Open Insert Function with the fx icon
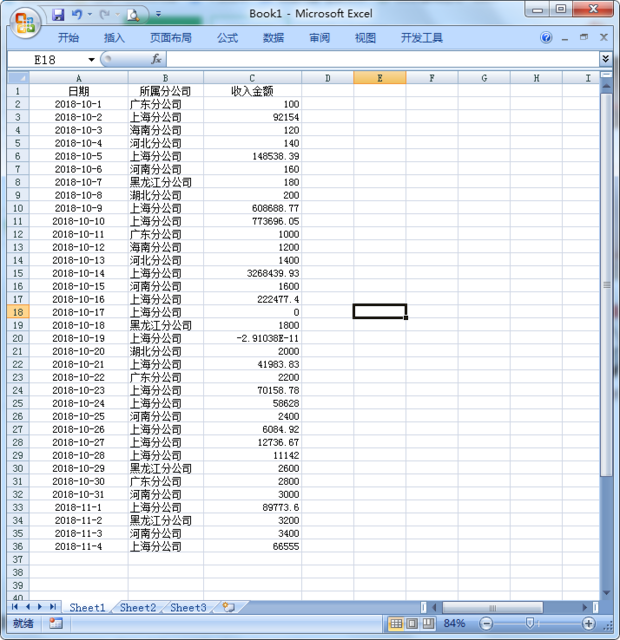620x640 pixels. click(156, 60)
